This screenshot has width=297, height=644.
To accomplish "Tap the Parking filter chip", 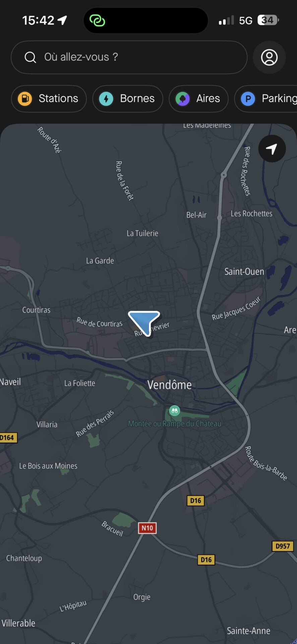I will [266, 99].
